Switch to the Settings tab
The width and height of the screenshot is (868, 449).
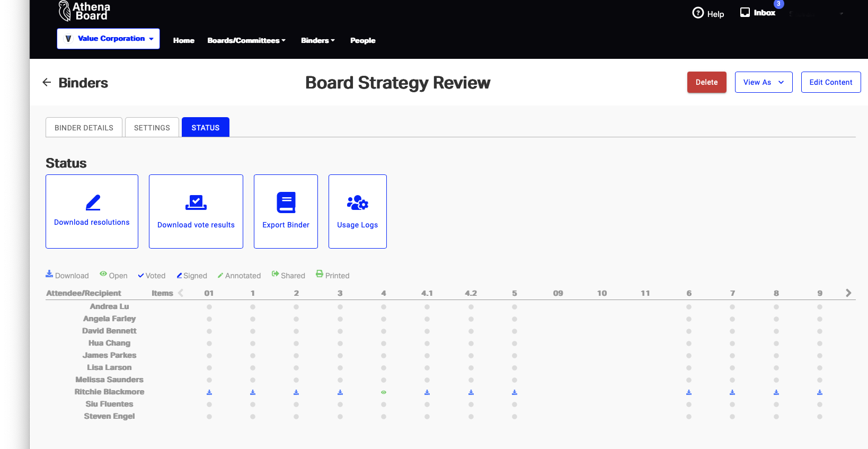coord(152,127)
